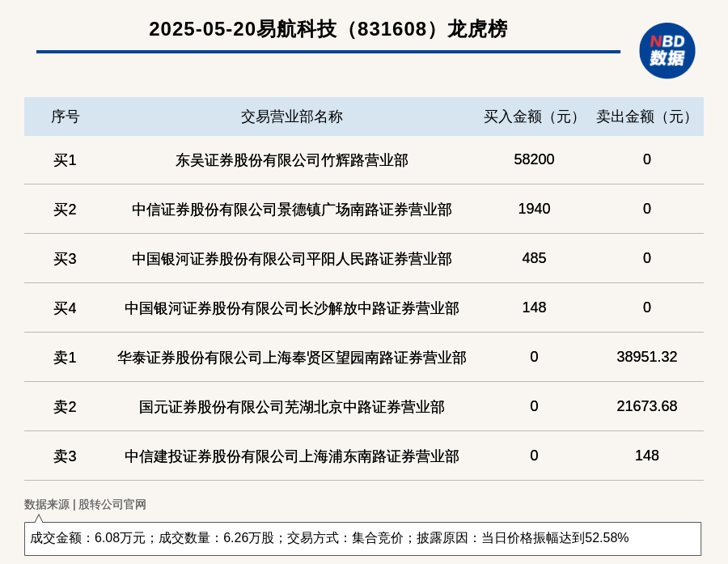
Task: Click the 成交金额：6.08万元 summary box
Action: (x=362, y=538)
